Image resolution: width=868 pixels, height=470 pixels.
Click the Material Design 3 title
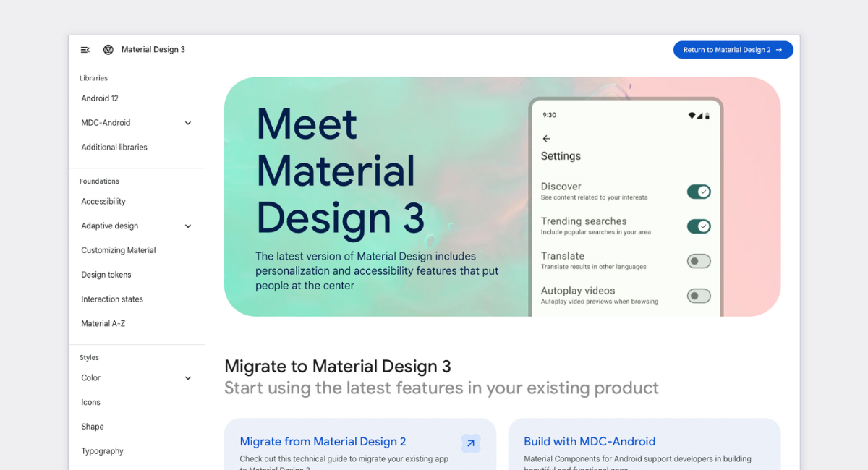pos(153,50)
